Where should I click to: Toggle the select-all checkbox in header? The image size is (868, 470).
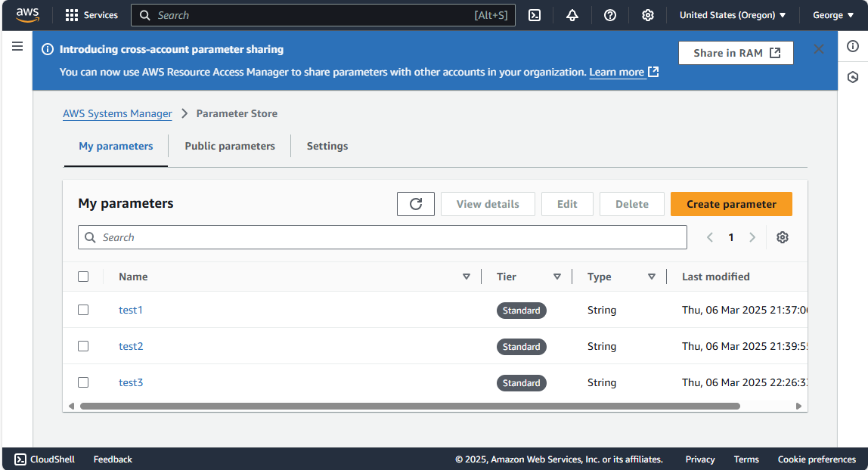[83, 277]
